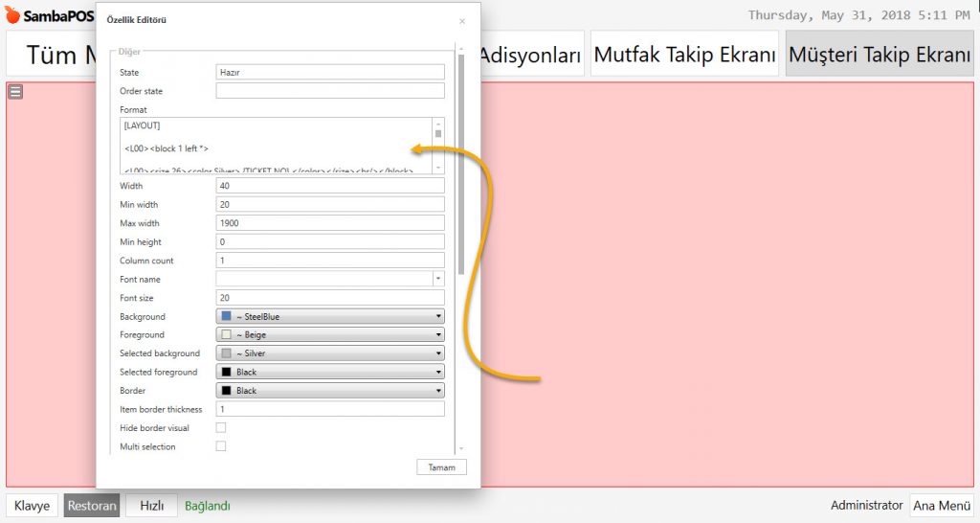
Task: Close the Özellik Editörü dialog
Action: (x=462, y=20)
